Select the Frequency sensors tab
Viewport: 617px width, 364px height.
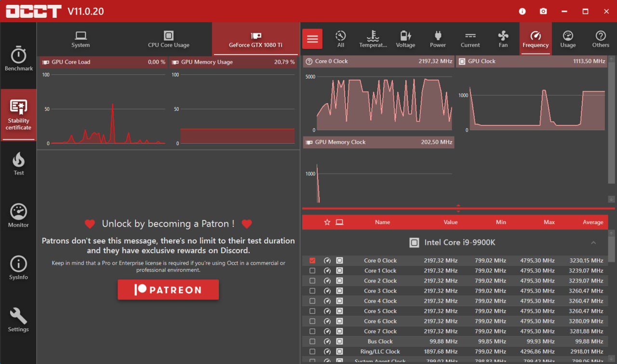(536, 39)
